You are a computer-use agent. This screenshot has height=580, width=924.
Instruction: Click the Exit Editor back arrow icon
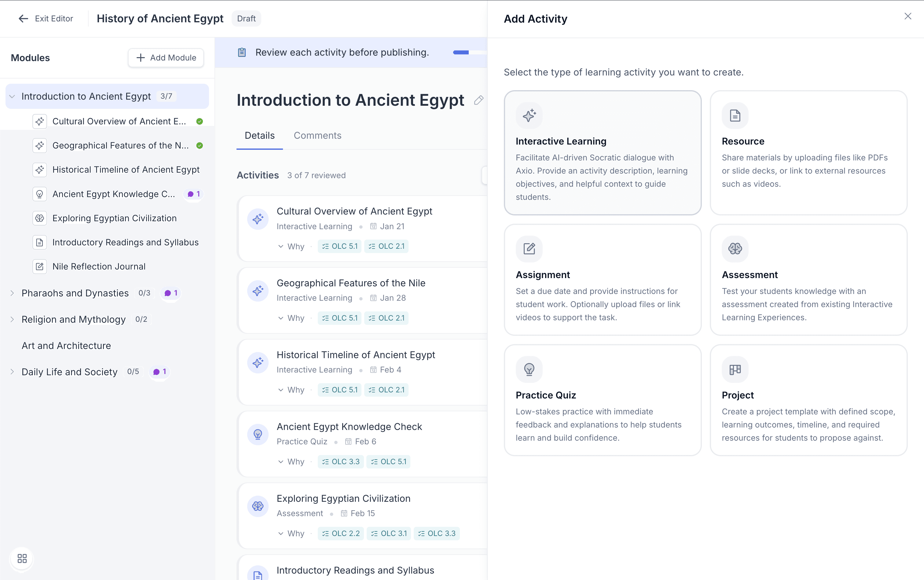24,18
